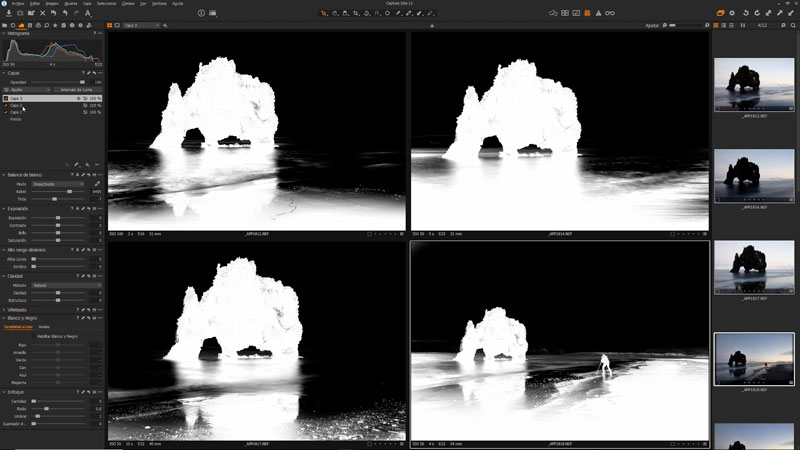Viewport: 800px width, 450px height.
Task: Switch to the 'Dividir' tab in Blanco y Negro
Action: [44, 326]
